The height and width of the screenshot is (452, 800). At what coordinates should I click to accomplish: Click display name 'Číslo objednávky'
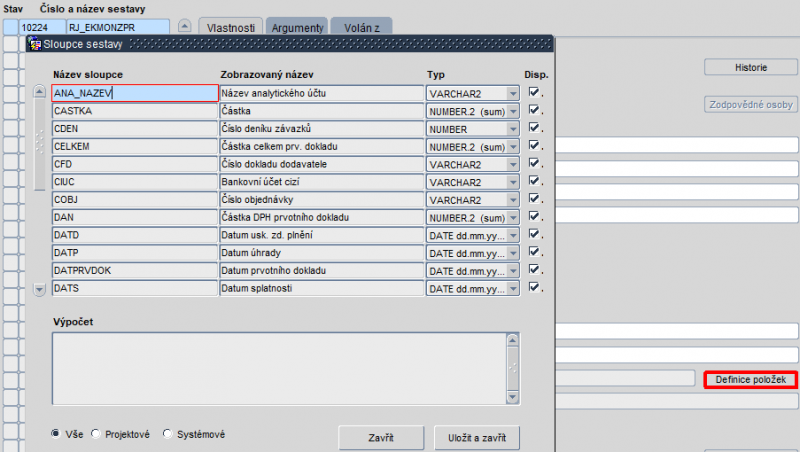click(322, 199)
